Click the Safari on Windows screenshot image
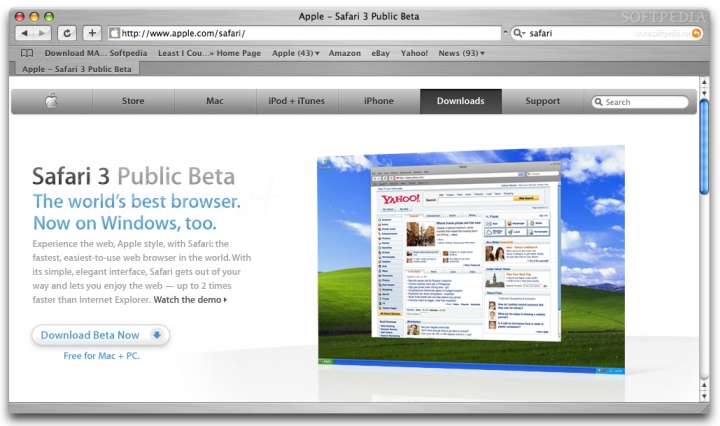Screen dimensions: 720x426 [x=471, y=260]
